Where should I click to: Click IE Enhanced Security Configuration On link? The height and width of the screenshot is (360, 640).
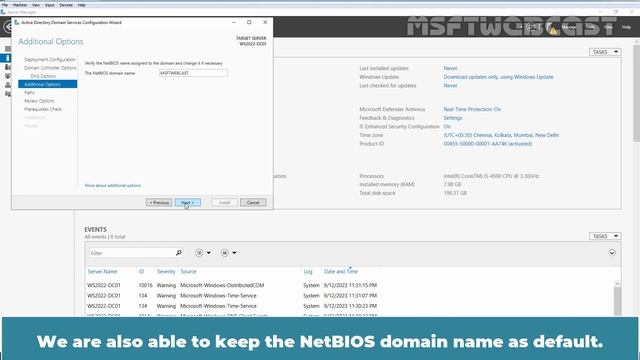[447, 127]
